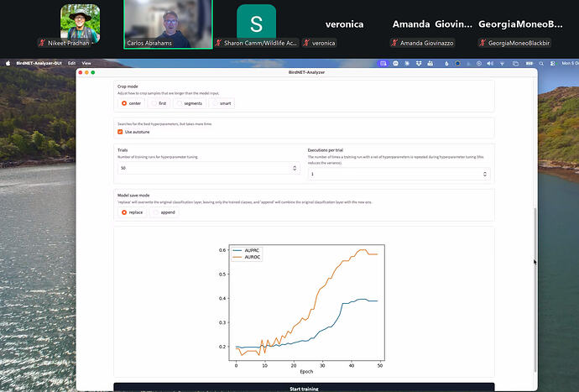The height and width of the screenshot is (392, 579).
Task: Select the segments crop mode
Action: pos(190,103)
